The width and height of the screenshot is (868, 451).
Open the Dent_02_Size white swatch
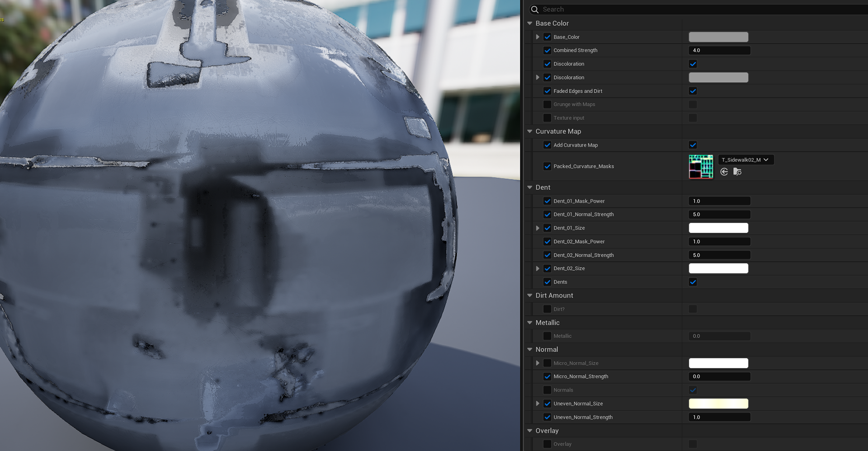(718, 268)
